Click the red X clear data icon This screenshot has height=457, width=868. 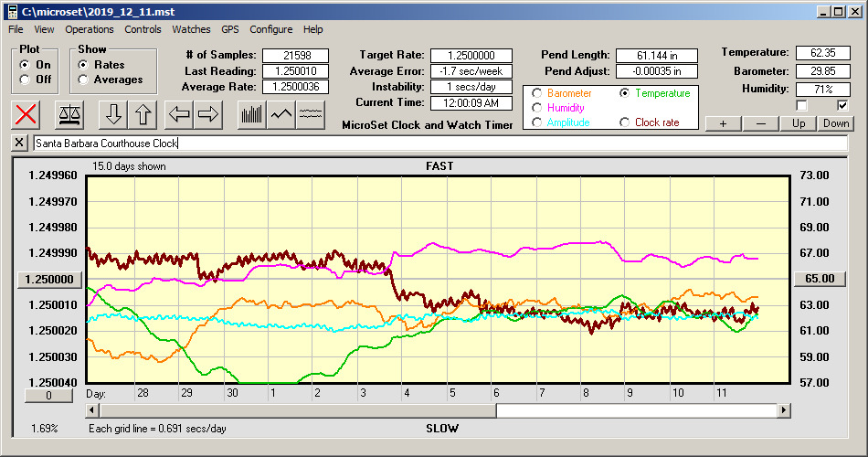click(26, 114)
